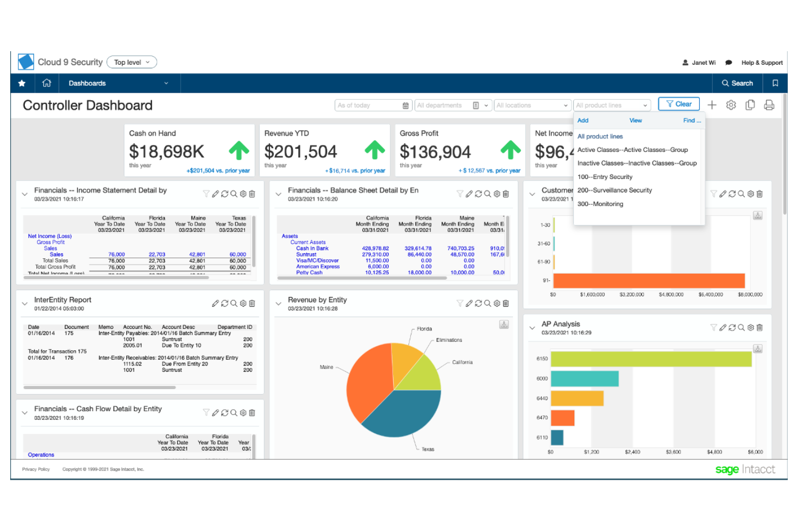The height and width of the screenshot is (532, 798).
Task: Open the Top level entity selector
Action: tap(132, 62)
